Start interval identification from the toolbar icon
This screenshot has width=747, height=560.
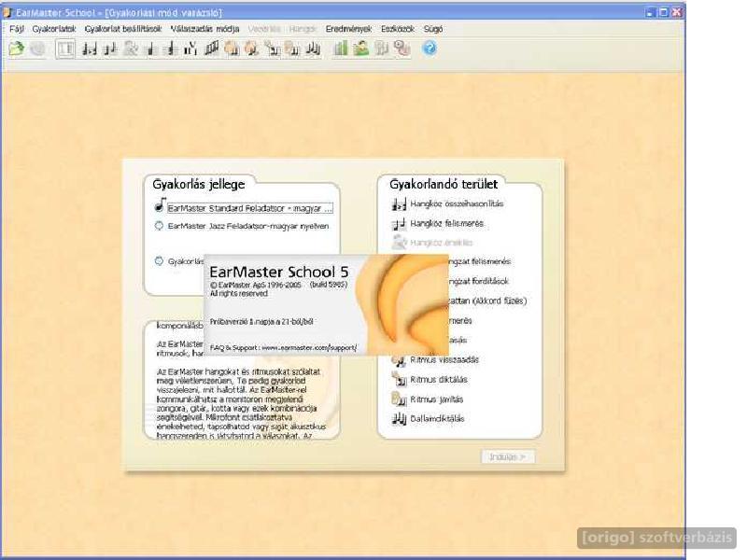point(110,49)
